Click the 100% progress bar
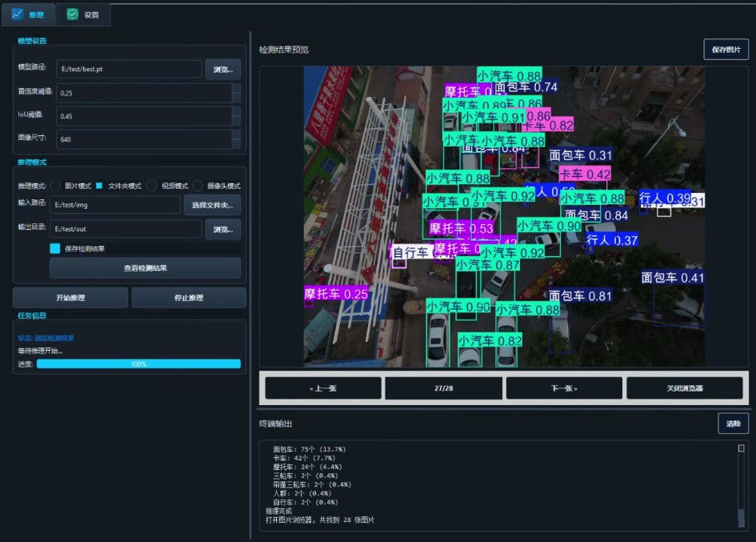 click(138, 364)
